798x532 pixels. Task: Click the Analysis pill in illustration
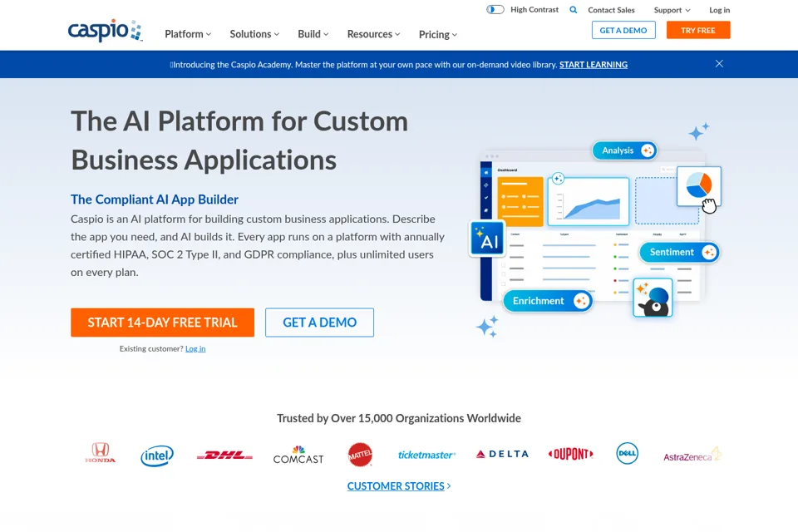624,150
